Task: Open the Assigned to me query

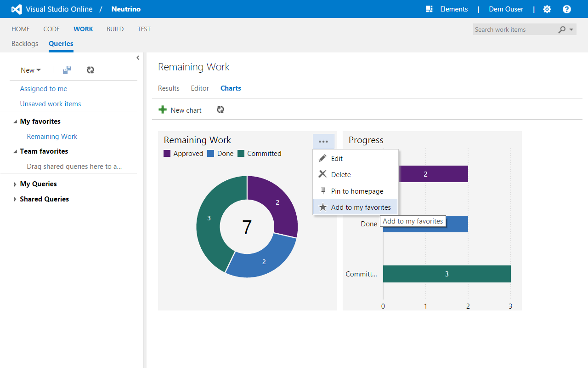Action: click(x=44, y=89)
